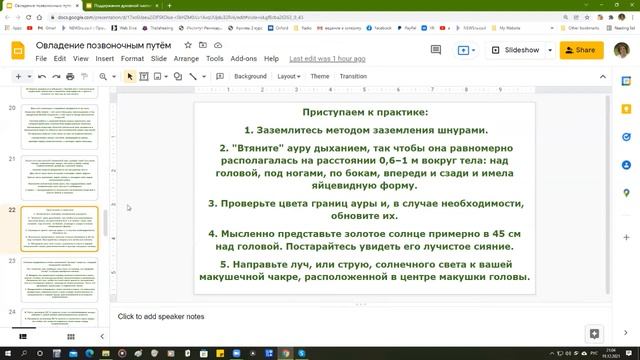The width and height of the screenshot is (640, 360).
Task: Click the Explore button at bottom right
Action: coord(594,334)
